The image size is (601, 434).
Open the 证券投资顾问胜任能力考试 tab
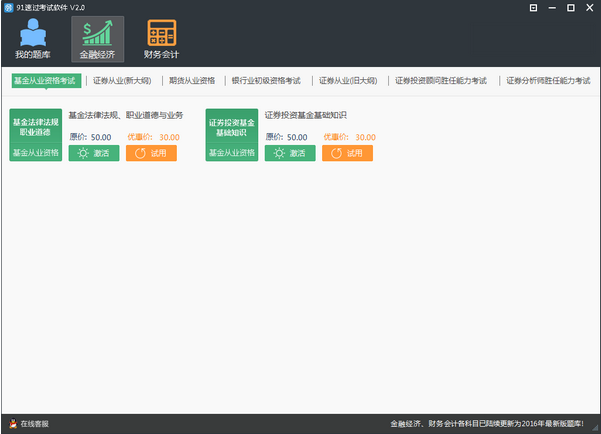tap(441, 81)
